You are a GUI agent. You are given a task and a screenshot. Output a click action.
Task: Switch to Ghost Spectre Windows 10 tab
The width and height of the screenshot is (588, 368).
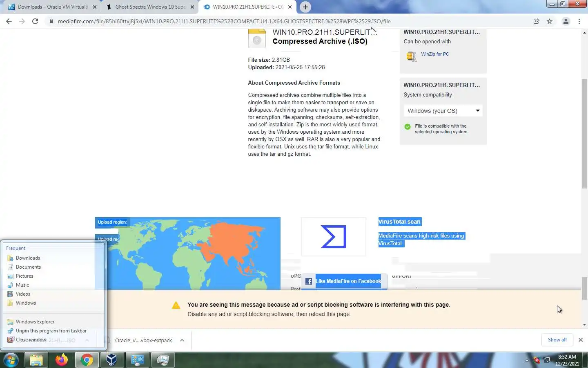[x=149, y=7]
